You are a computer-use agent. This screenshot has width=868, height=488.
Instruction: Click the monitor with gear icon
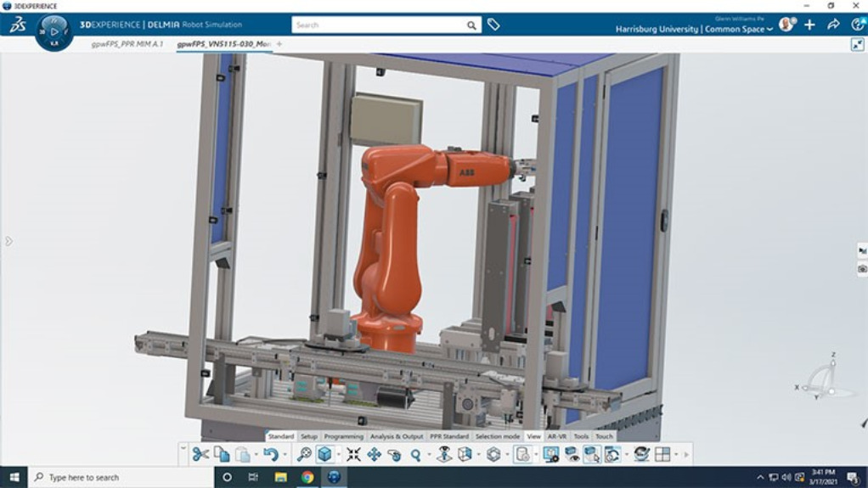551,454
